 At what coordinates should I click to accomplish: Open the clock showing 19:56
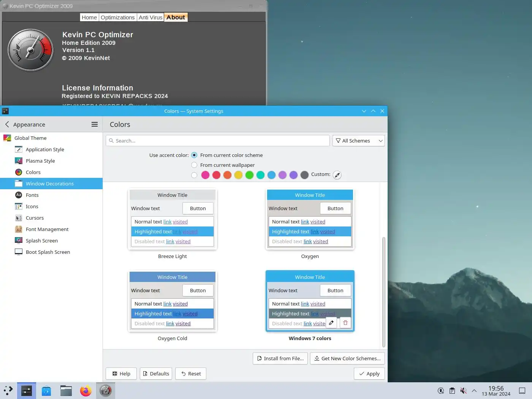(496, 391)
